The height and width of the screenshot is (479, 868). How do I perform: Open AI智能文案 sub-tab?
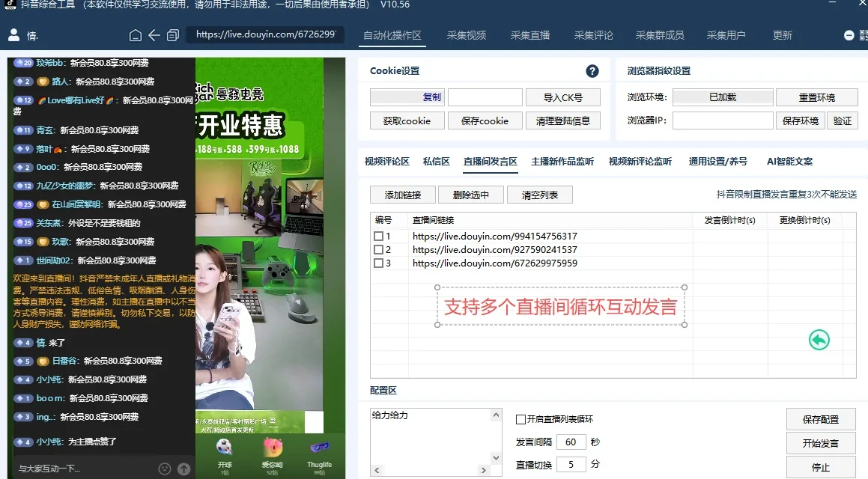[x=790, y=162]
